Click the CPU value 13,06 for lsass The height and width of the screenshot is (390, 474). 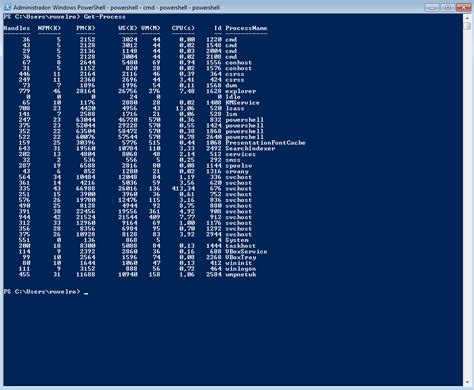tap(185, 108)
